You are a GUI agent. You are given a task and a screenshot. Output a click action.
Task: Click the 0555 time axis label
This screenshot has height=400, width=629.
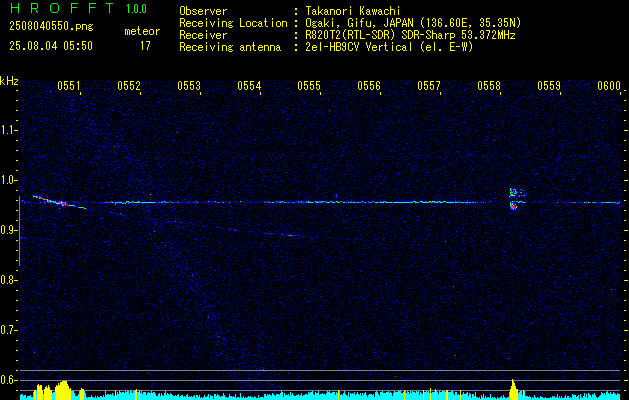tap(309, 86)
